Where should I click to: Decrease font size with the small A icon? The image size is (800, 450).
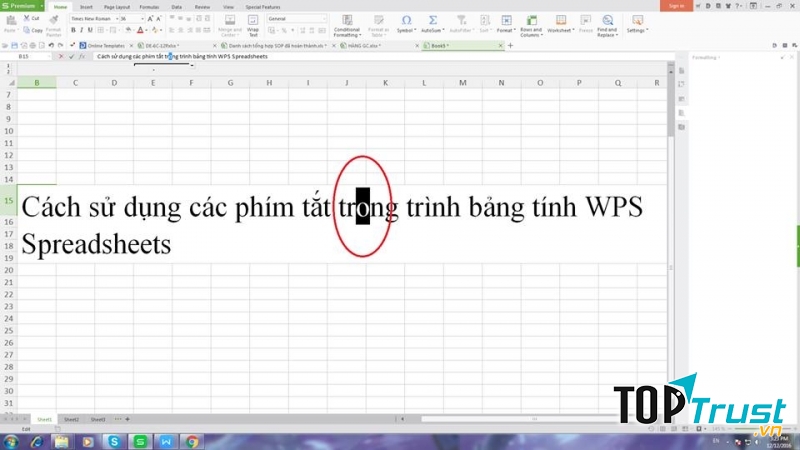159,19
